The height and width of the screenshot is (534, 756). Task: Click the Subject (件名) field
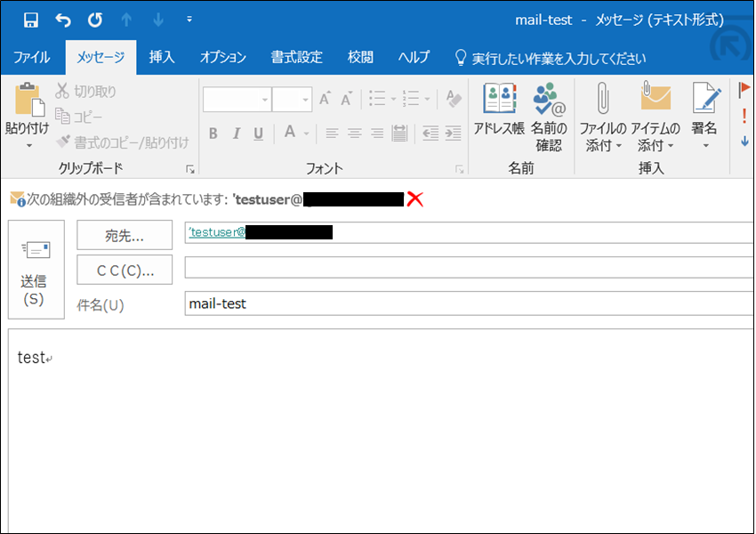click(x=467, y=303)
